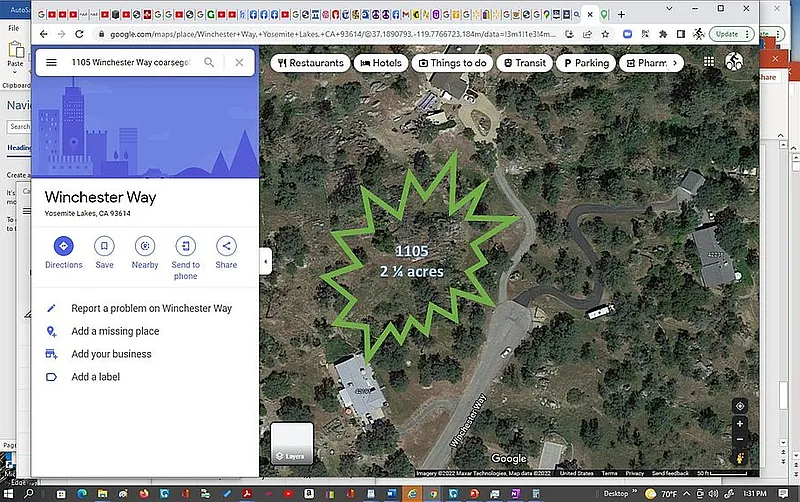The height and width of the screenshot is (502, 800).
Task: Open the Nearby search icon
Action: (x=145, y=246)
